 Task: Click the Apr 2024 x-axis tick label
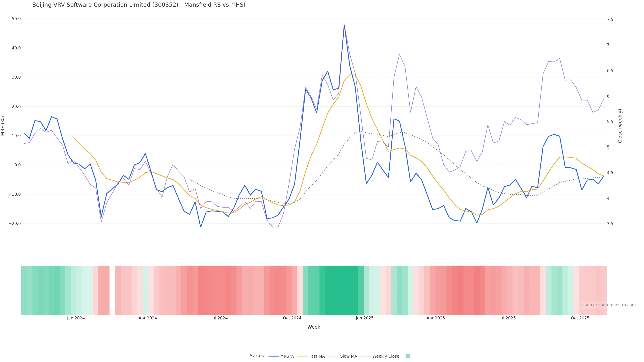[x=148, y=318]
